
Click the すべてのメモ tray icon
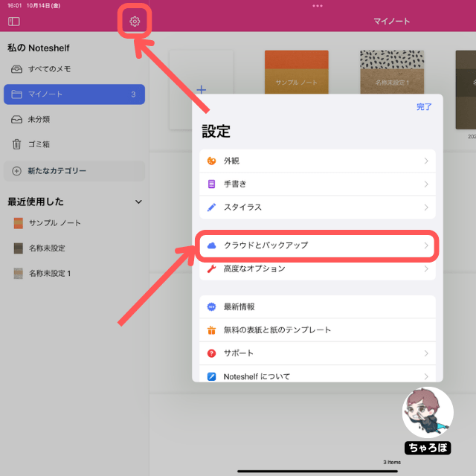[x=16, y=69]
